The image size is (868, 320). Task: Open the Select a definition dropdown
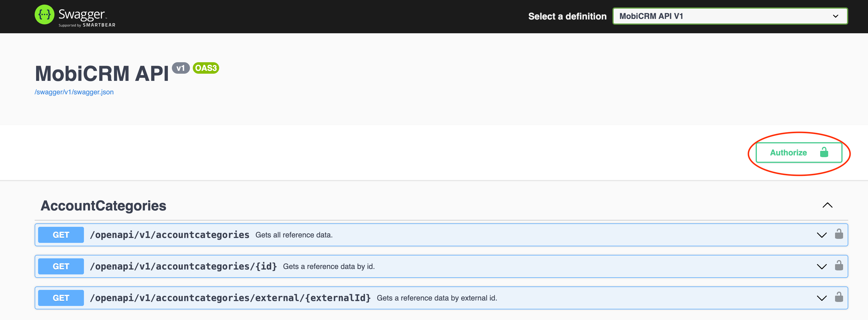[x=730, y=16]
